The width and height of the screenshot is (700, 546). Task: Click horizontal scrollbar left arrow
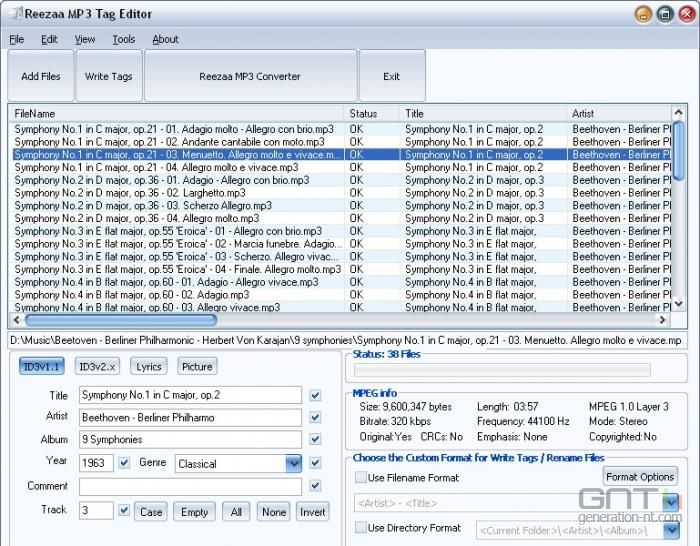17,320
